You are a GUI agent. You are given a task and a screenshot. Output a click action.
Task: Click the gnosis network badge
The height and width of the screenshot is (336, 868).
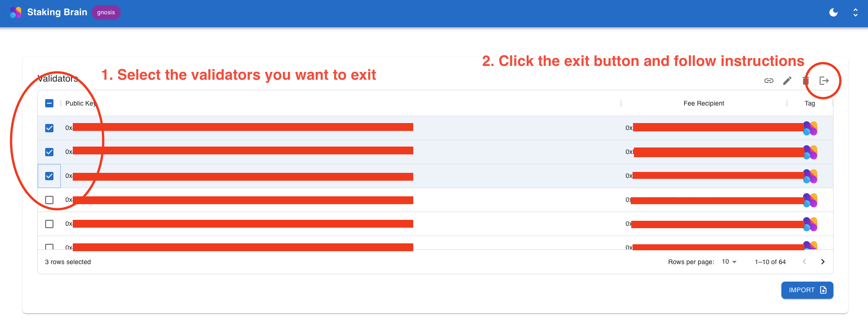click(106, 12)
